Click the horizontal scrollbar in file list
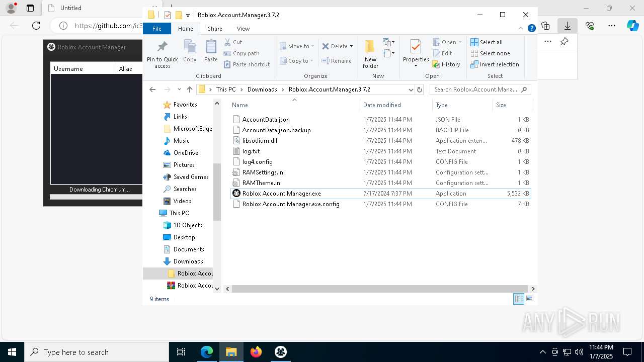Screen dimensions: 644x362 (x=380, y=289)
